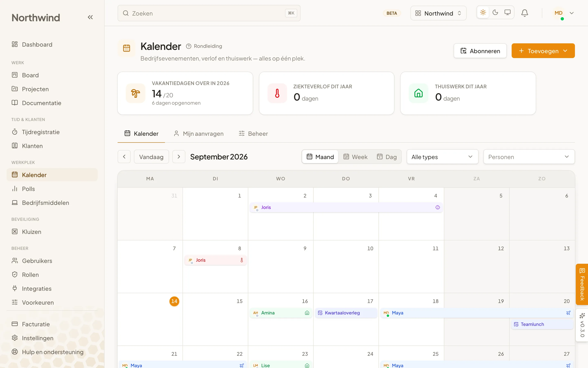Image resolution: width=588 pixels, height=368 pixels.
Task: Switch to dark theme moon icon
Action: tap(495, 12)
